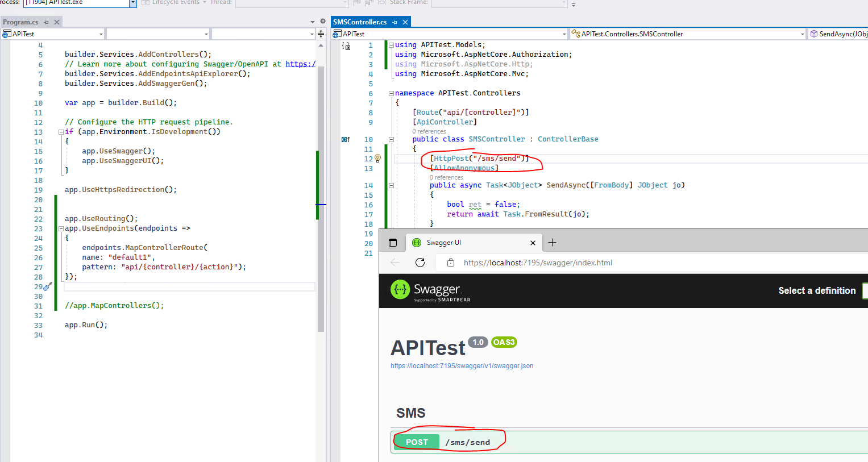The width and height of the screenshot is (868, 462).
Task: Collapse the UseEndpoints block on line 23
Action: [x=61, y=228]
